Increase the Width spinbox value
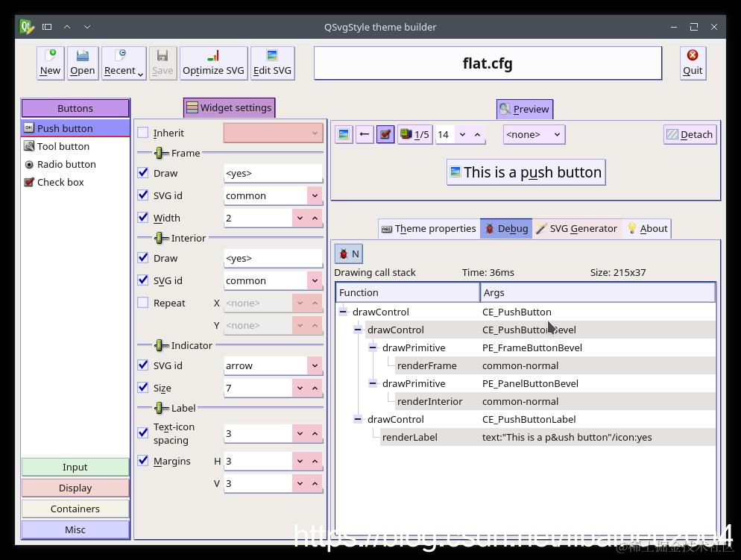 click(x=315, y=218)
